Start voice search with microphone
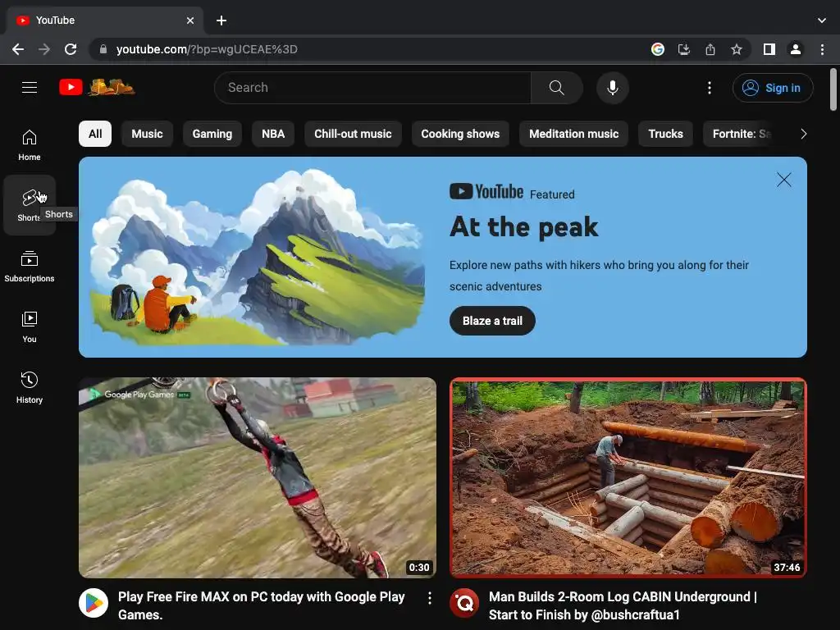Image resolution: width=840 pixels, height=630 pixels. tap(612, 88)
